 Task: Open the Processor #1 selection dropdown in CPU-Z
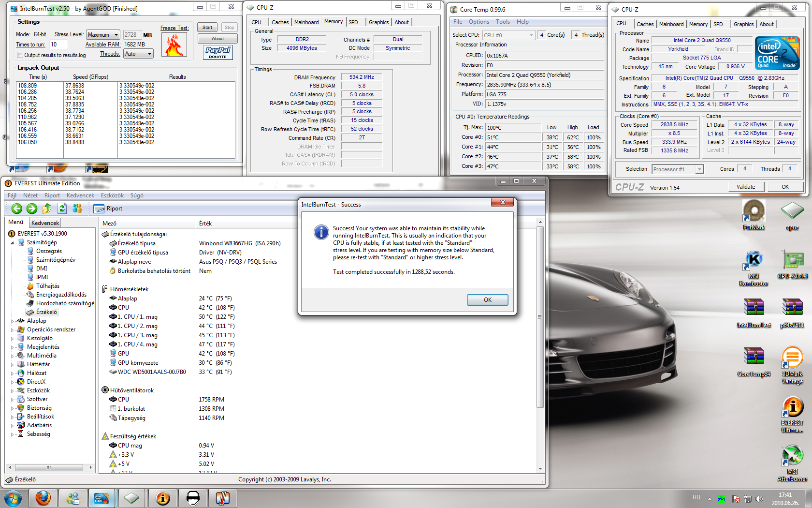(x=677, y=169)
